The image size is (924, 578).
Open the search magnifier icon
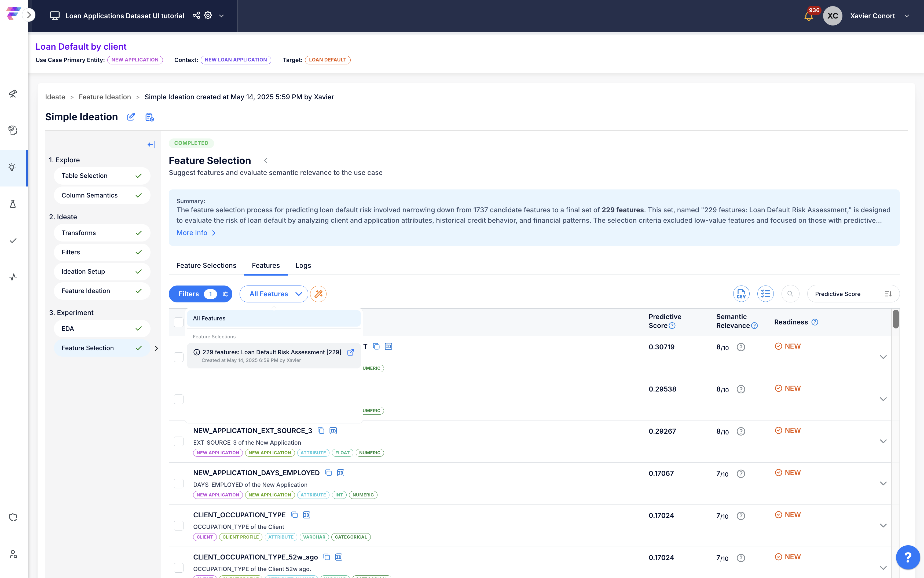click(x=790, y=294)
